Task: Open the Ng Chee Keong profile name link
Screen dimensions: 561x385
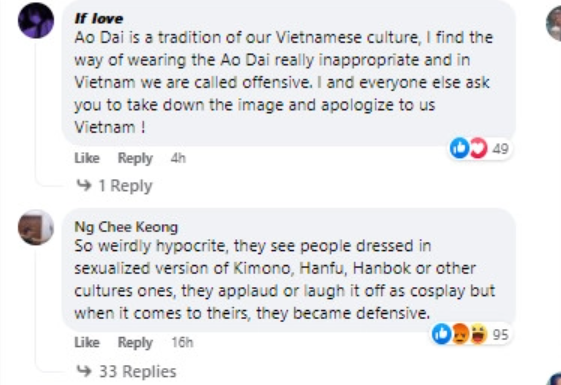Action: coord(126,227)
